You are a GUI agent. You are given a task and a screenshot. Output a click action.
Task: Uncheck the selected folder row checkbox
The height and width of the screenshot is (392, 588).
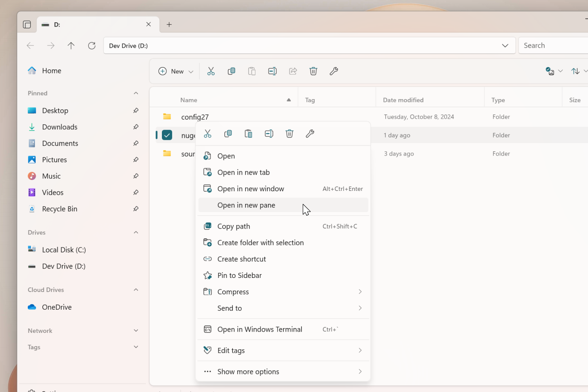[x=167, y=135]
